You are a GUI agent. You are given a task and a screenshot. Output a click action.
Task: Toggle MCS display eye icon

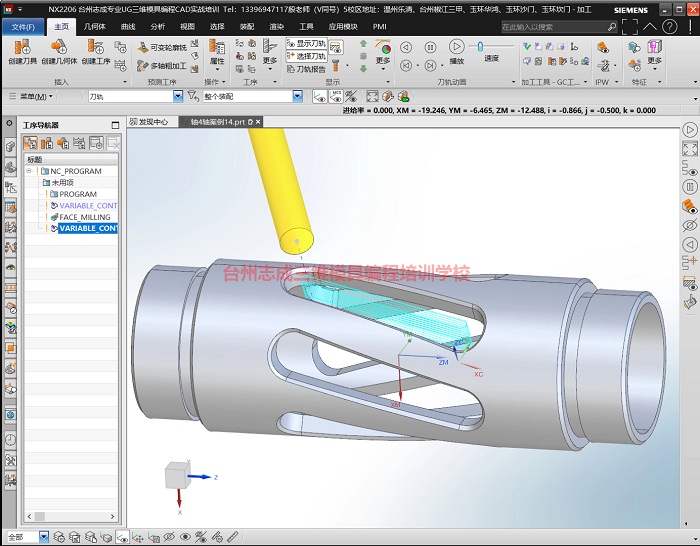335,96
